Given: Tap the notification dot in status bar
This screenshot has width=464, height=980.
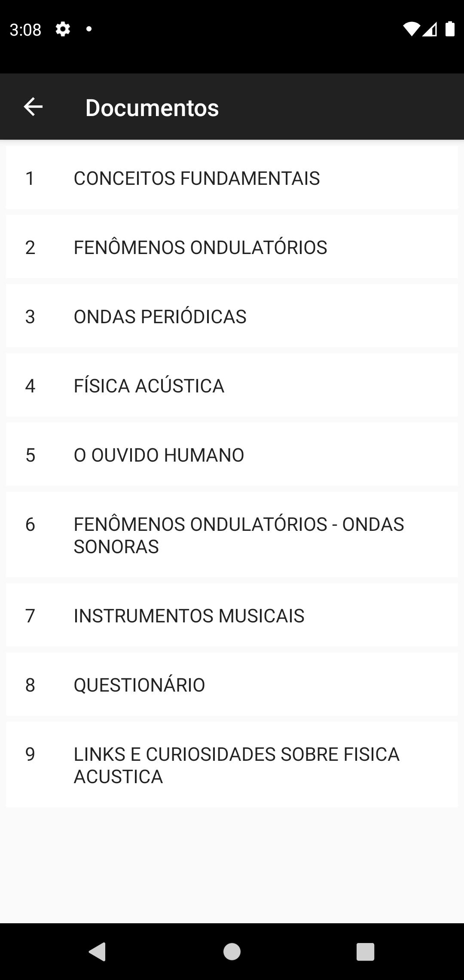Looking at the screenshot, I should tap(89, 29).
